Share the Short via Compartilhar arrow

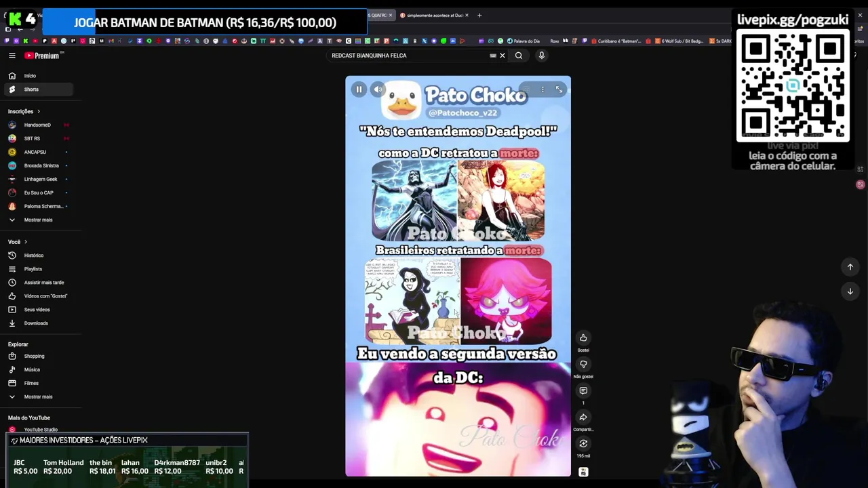click(x=583, y=417)
